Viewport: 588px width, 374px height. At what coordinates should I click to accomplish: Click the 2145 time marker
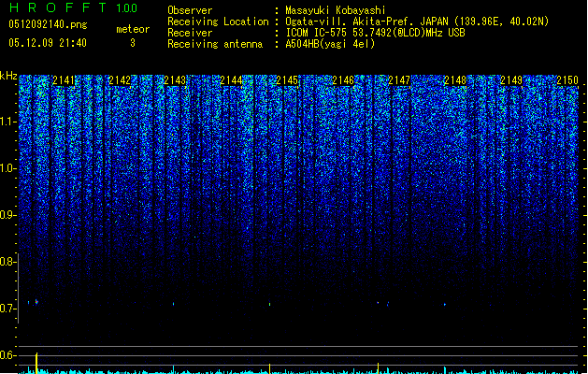(287, 80)
